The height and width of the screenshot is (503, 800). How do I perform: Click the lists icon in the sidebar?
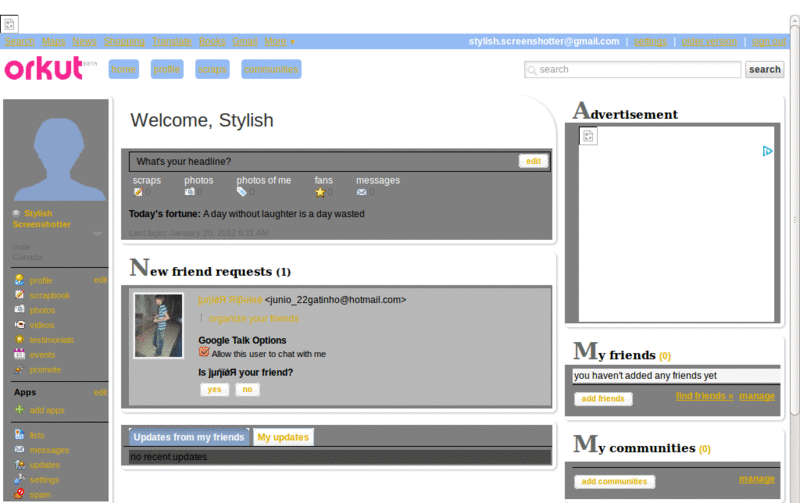coord(19,435)
